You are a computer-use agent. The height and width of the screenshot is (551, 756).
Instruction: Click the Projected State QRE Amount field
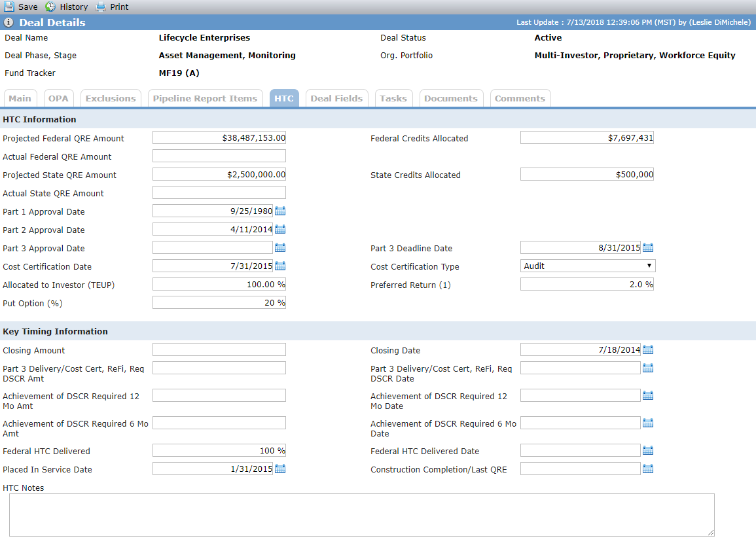pyautogui.click(x=219, y=175)
